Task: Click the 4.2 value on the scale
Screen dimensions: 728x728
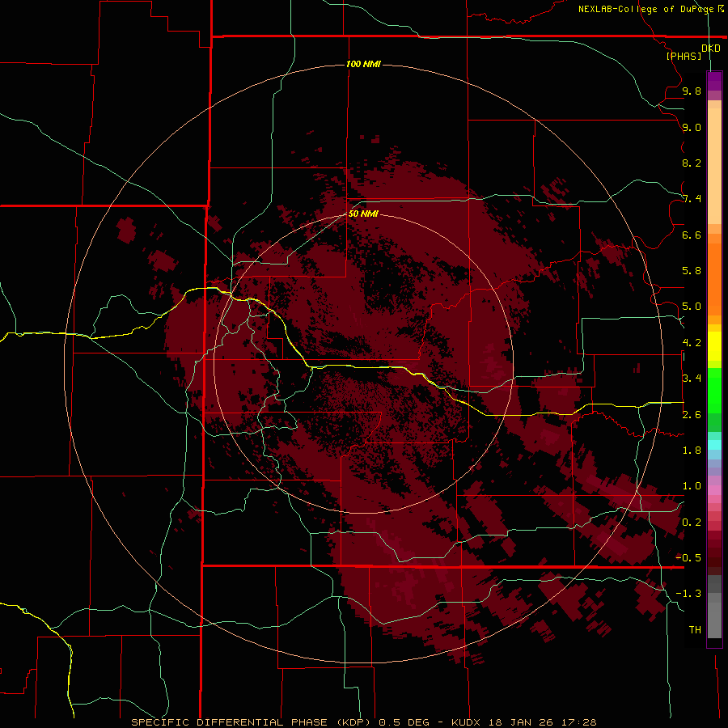Action: coord(692,343)
